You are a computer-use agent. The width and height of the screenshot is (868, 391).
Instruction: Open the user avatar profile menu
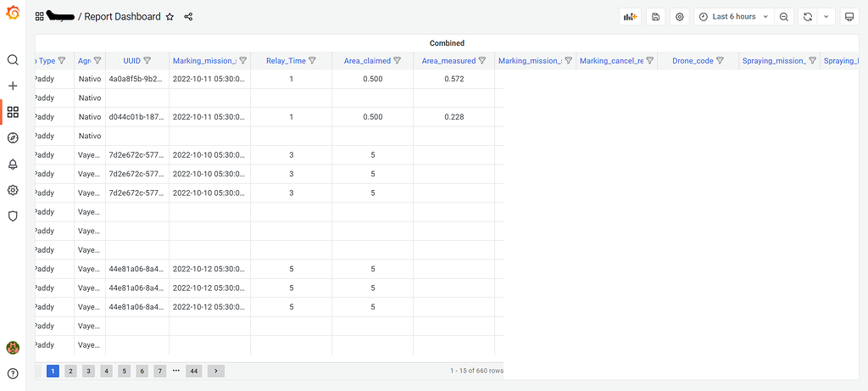click(x=13, y=348)
